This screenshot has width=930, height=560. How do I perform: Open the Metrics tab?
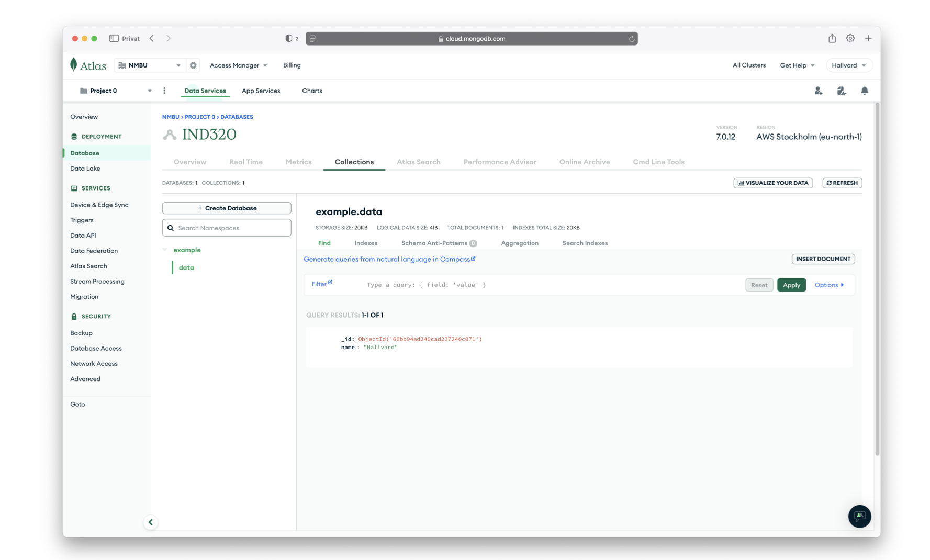[299, 162]
